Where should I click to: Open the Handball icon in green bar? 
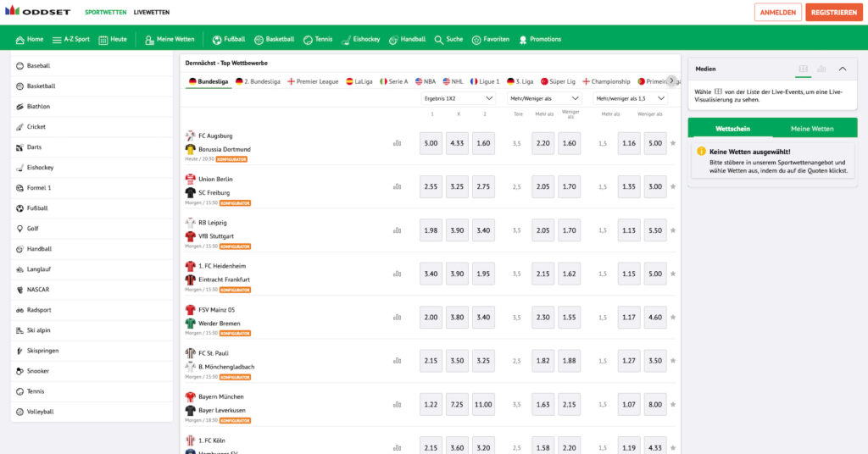point(393,40)
